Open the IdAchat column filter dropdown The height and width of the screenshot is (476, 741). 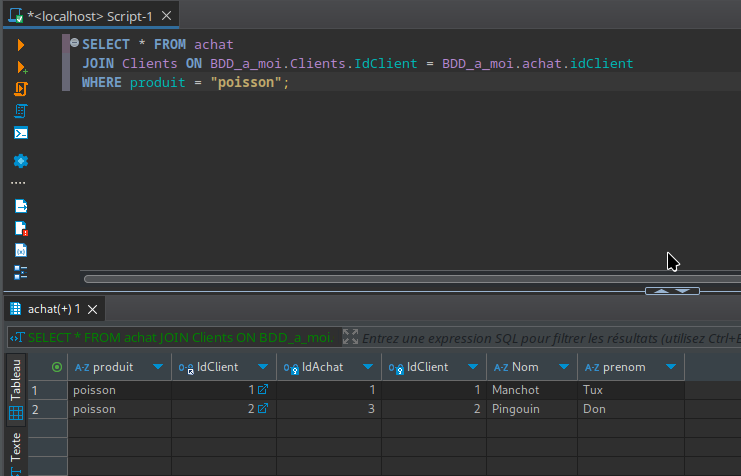click(x=368, y=367)
